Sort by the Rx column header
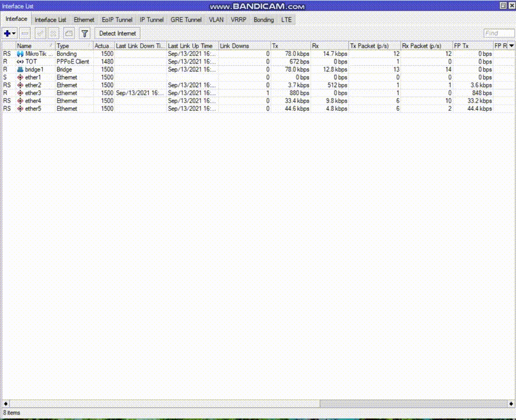The width and height of the screenshot is (516, 420). [330, 45]
